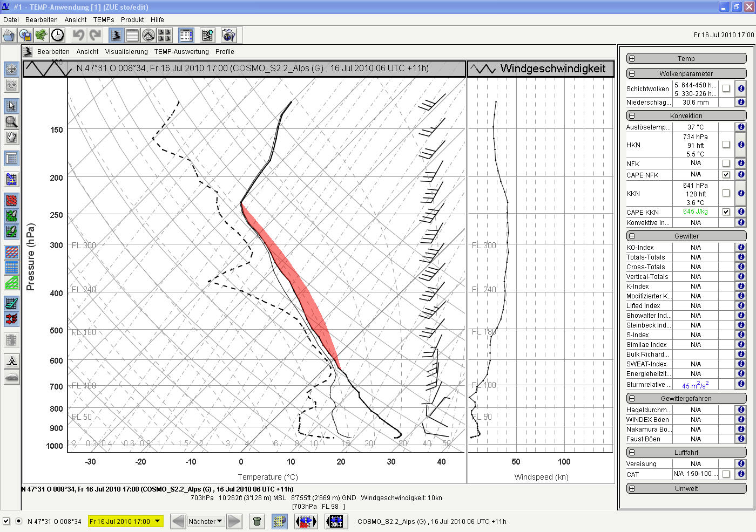Open the Produkt menu
This screenshot has height=532, width=756.
(x=132, y=19)
